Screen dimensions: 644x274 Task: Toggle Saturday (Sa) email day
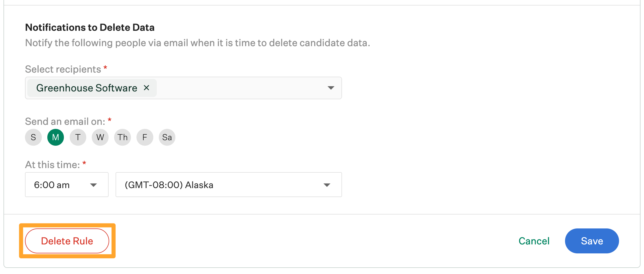point(167,137)
